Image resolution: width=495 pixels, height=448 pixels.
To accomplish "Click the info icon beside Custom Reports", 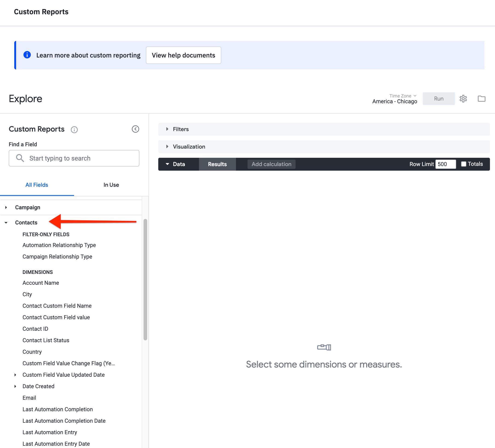I will coord(74,130).
